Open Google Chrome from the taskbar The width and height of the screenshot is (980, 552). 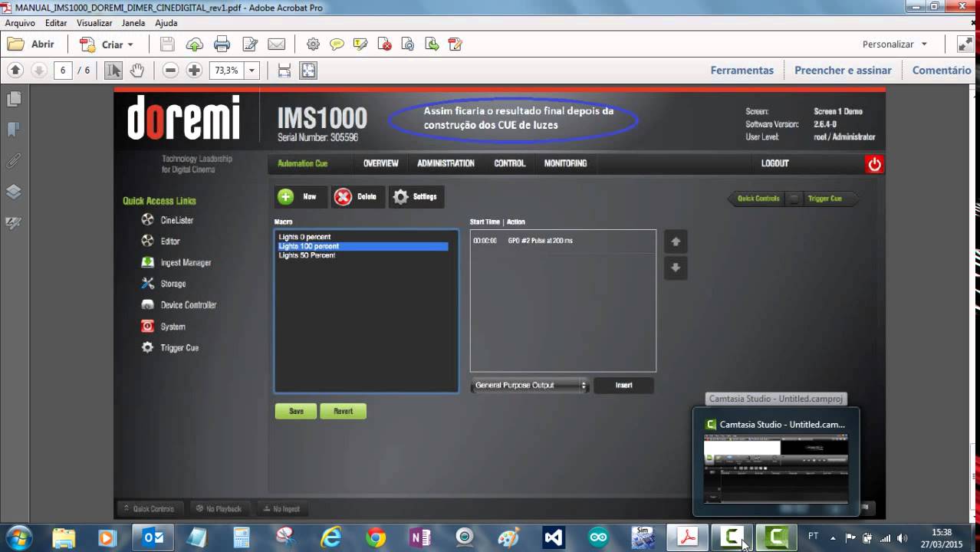[x=376, y=537]
